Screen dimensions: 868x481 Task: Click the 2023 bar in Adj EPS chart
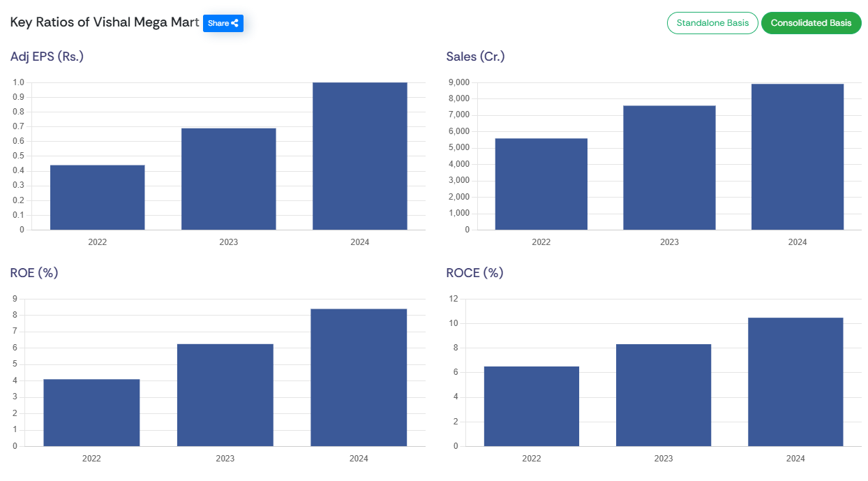(228, 179)
